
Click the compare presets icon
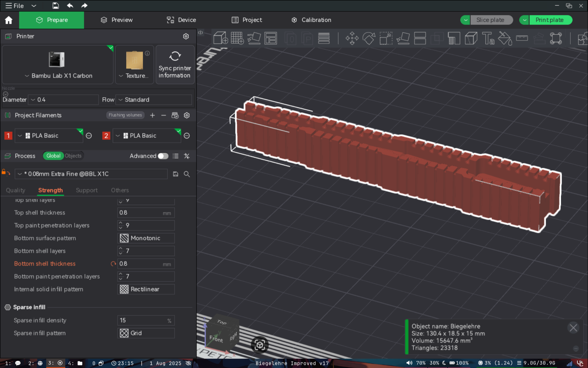(x=187, y=156)
